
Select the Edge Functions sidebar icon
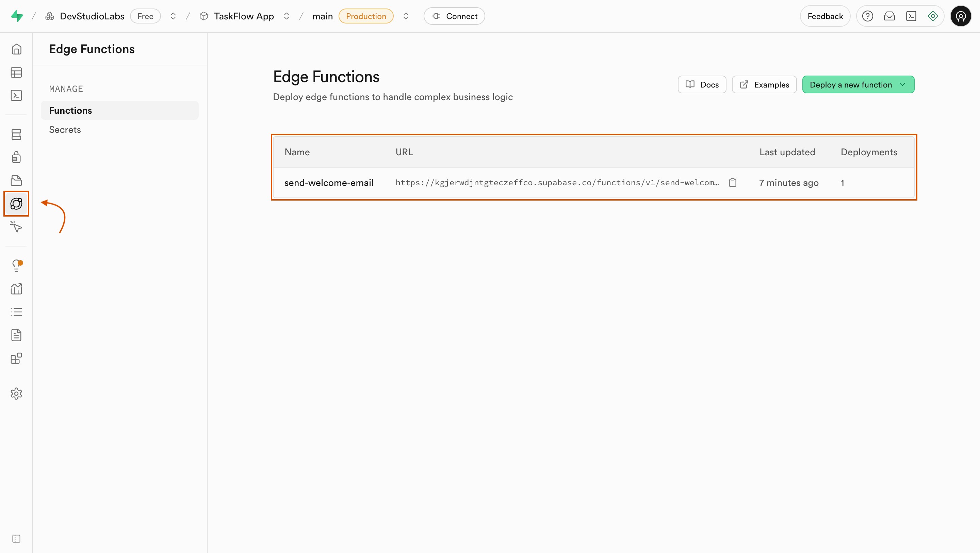16,204
